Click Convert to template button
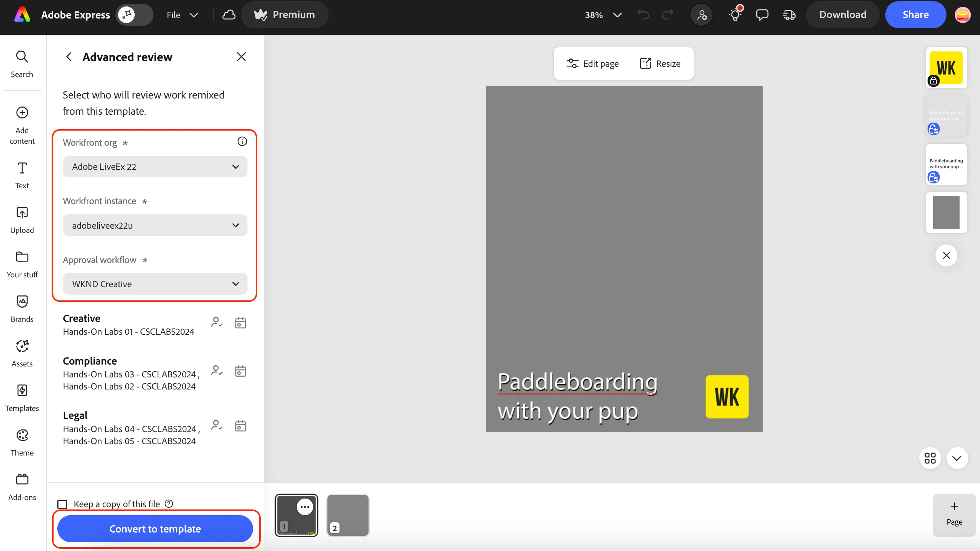This screenshot has width=980, height=551. coord(155,529)
